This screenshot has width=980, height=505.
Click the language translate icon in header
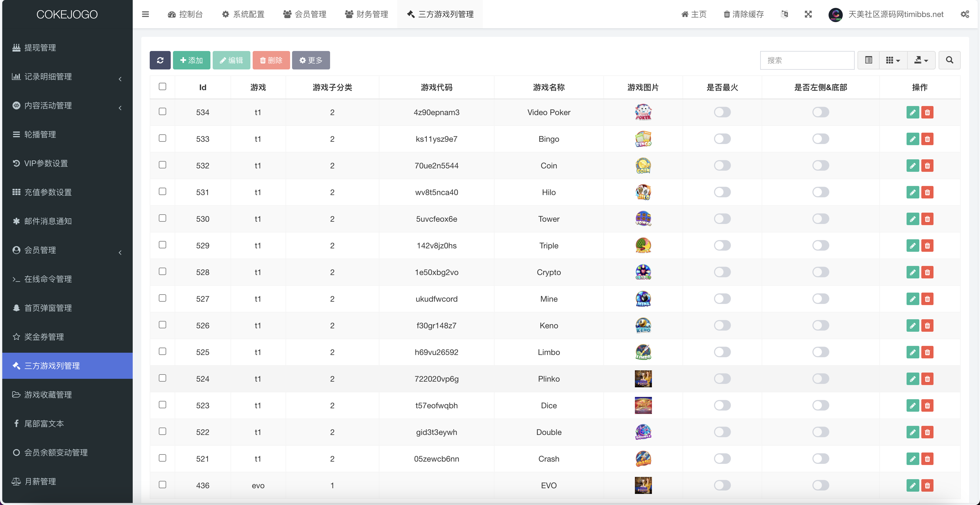point(784,14)
